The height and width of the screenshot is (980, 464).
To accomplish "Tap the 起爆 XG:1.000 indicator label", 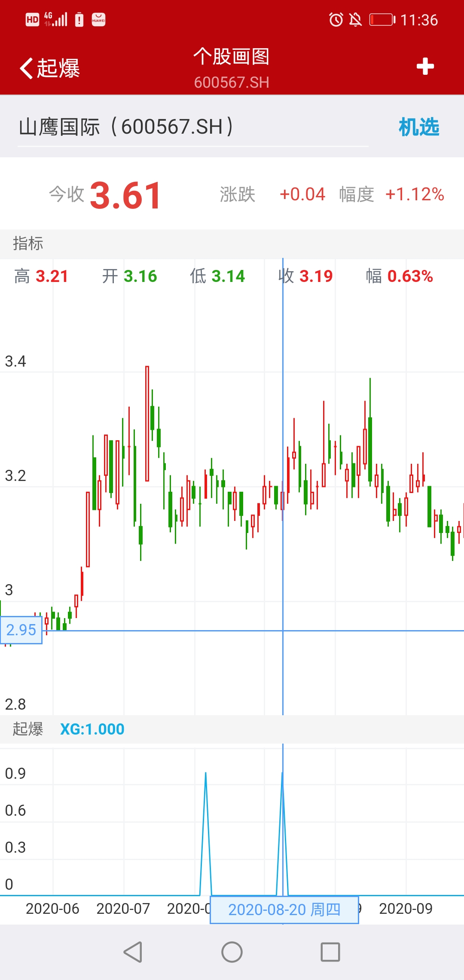I will coord(69,729).
